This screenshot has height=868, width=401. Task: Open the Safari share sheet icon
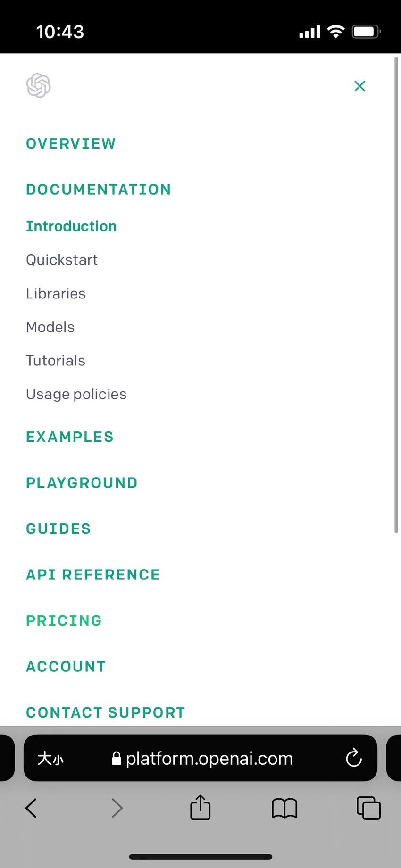200,807
